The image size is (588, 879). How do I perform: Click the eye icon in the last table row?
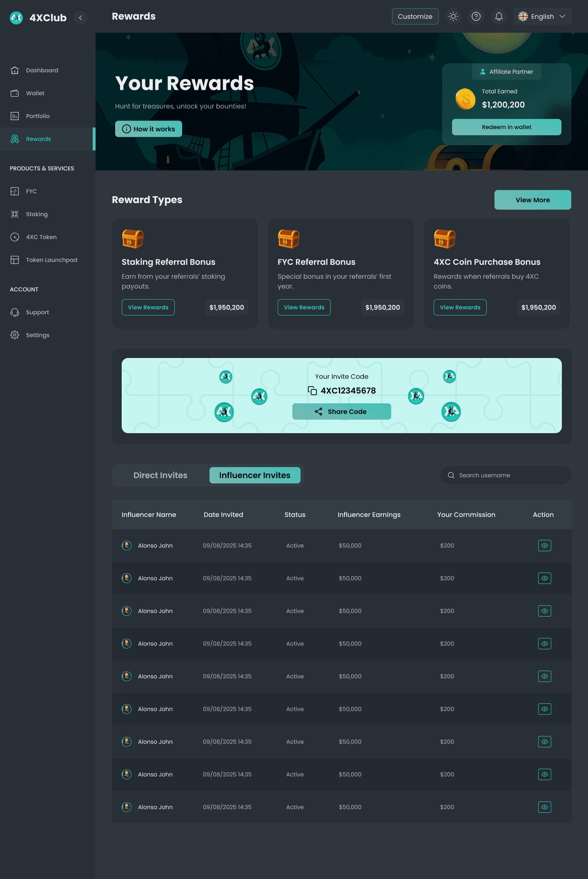pos(545,807)
